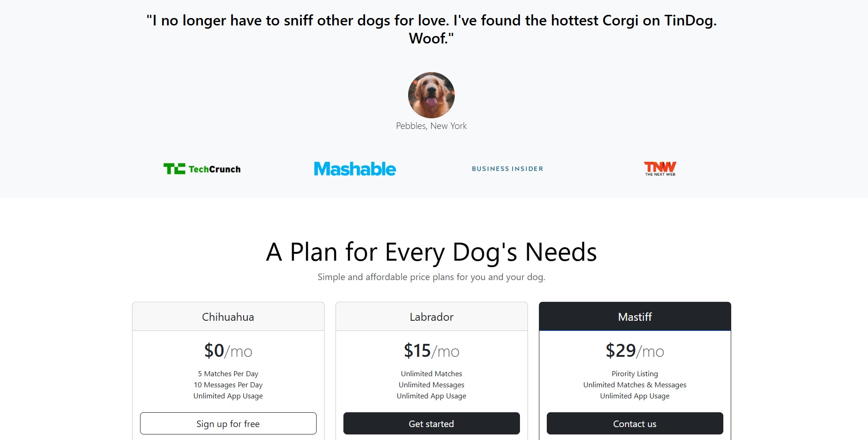
Task: Click the Pebbles dog profile photo
Action: coord(431,95)
